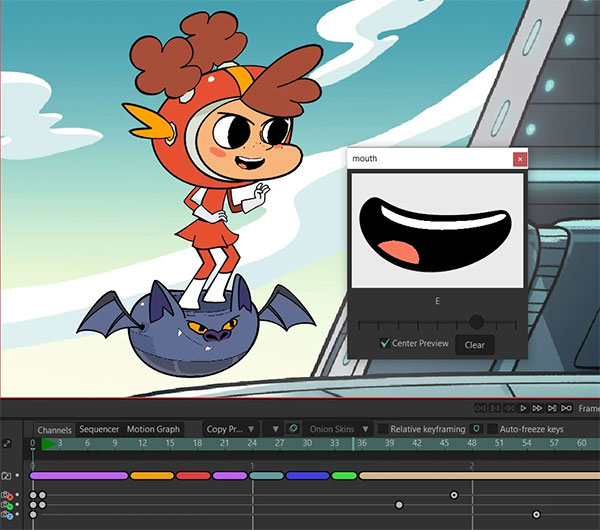Click the Clear button in mouth panel
The height and width of the screenshot is (530, 600).
point(474,345)
